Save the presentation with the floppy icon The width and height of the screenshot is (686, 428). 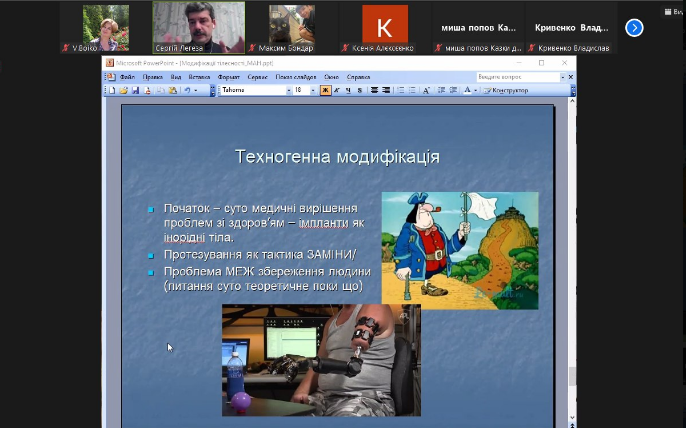pos(135,90)
